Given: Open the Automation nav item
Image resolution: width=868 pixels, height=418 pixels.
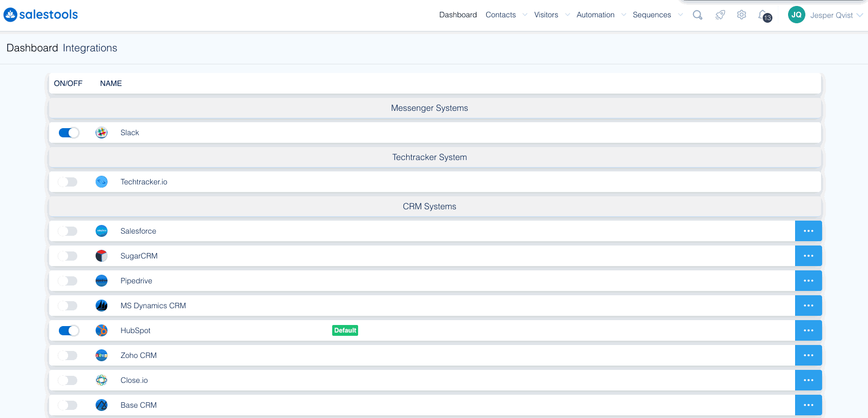Looking at the screenshot, I should click(x=595, y=15).
